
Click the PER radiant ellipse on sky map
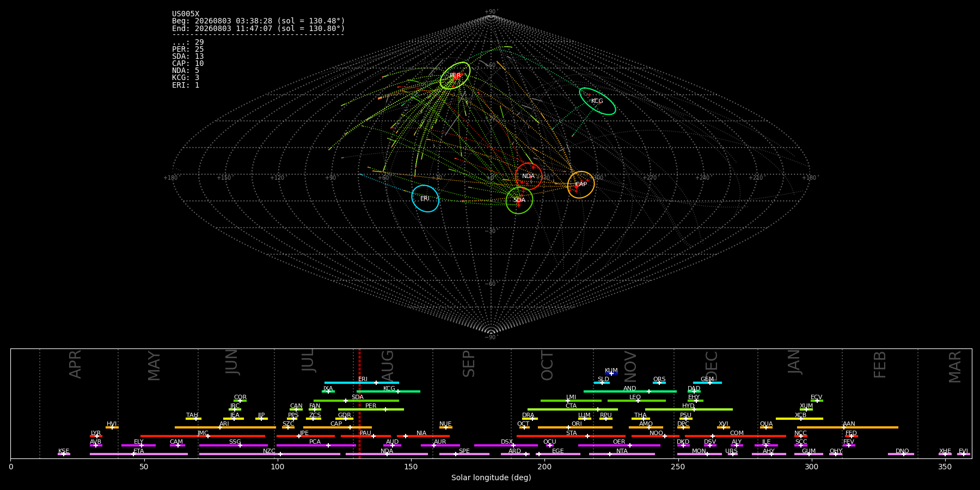coord(455,76)
